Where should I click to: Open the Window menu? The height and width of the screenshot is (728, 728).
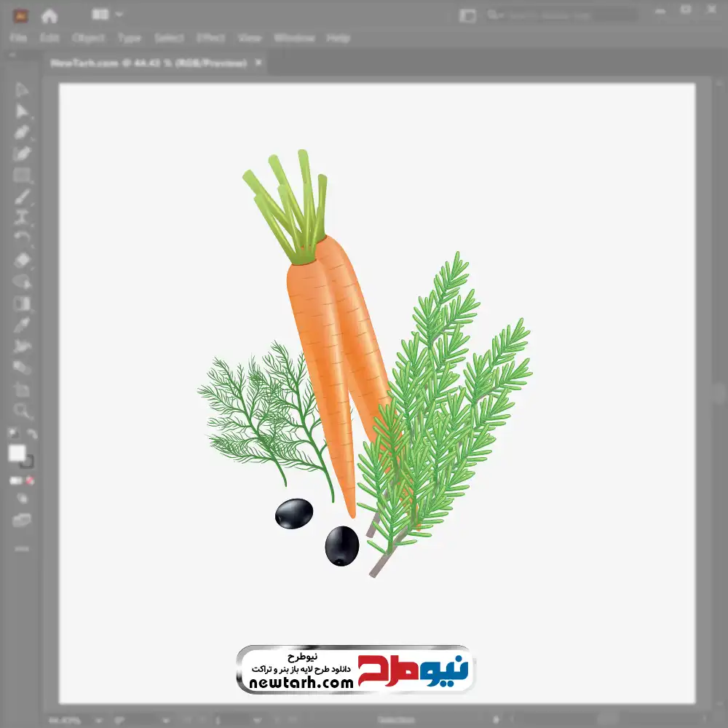(x=293, y=38)
